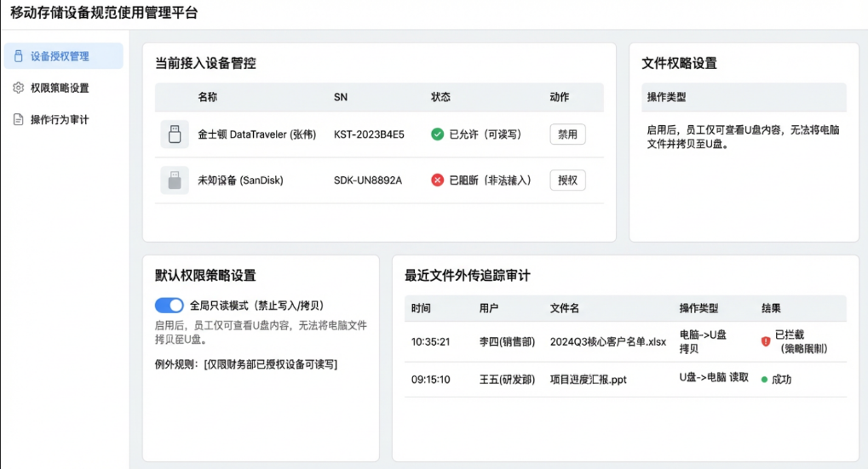Image resolution: width=868 pixels, height=469 pixels.
Task: Click exception rule 仅限财务部已授权设备可读写
Action: (271, 364)
